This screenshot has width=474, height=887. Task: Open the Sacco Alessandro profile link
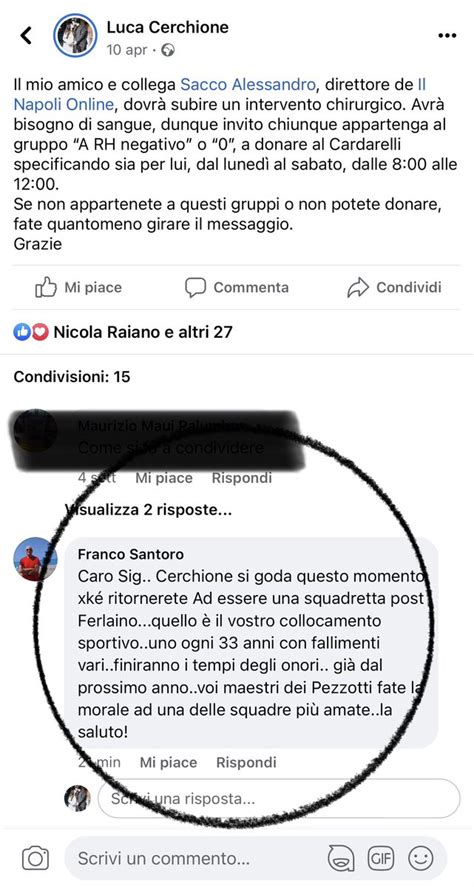click(x=248, y=85)
